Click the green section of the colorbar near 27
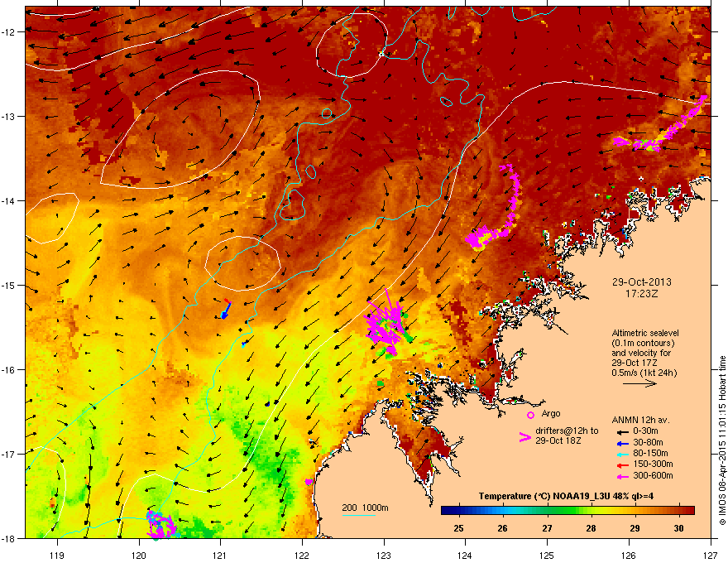This screenshot has width=728, height=563. click(x=548, y=511)
